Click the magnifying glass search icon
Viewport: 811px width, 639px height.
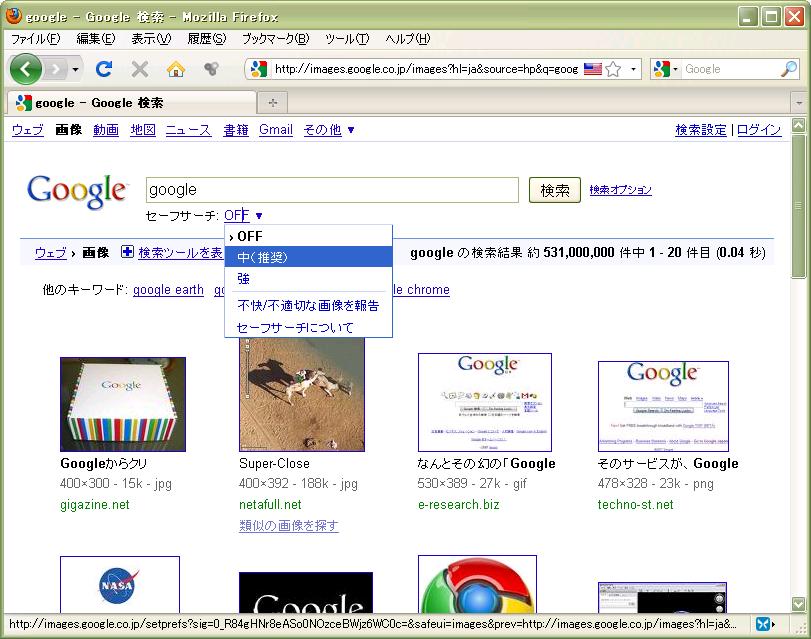pyautogui.click(x=789, y=69)
